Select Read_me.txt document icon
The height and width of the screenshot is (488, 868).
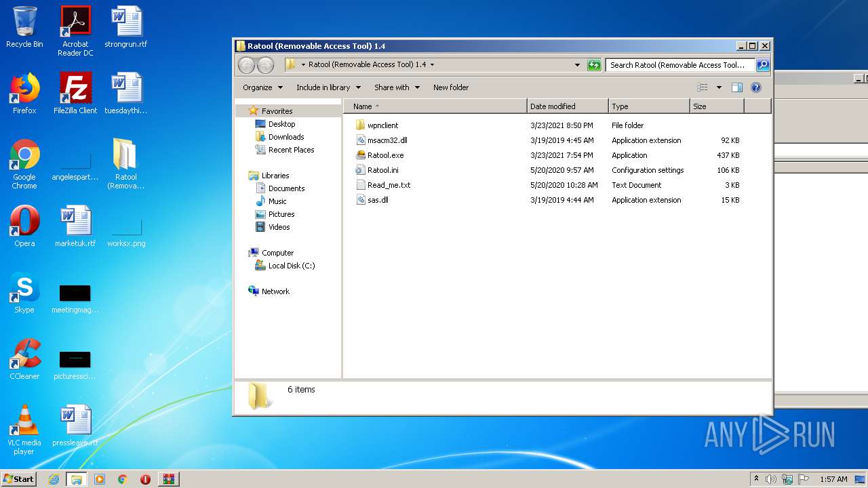361,185
